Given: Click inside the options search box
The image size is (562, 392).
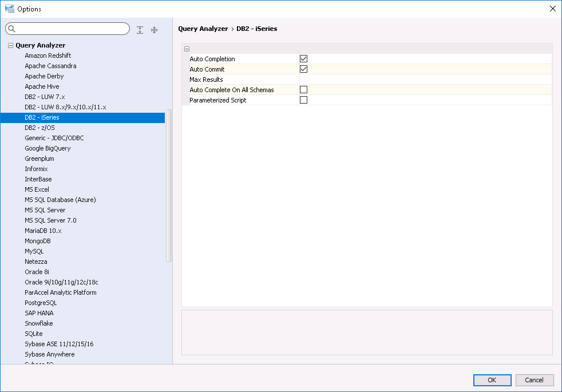Looking at the screenshot, I should [x=72, y=29].
